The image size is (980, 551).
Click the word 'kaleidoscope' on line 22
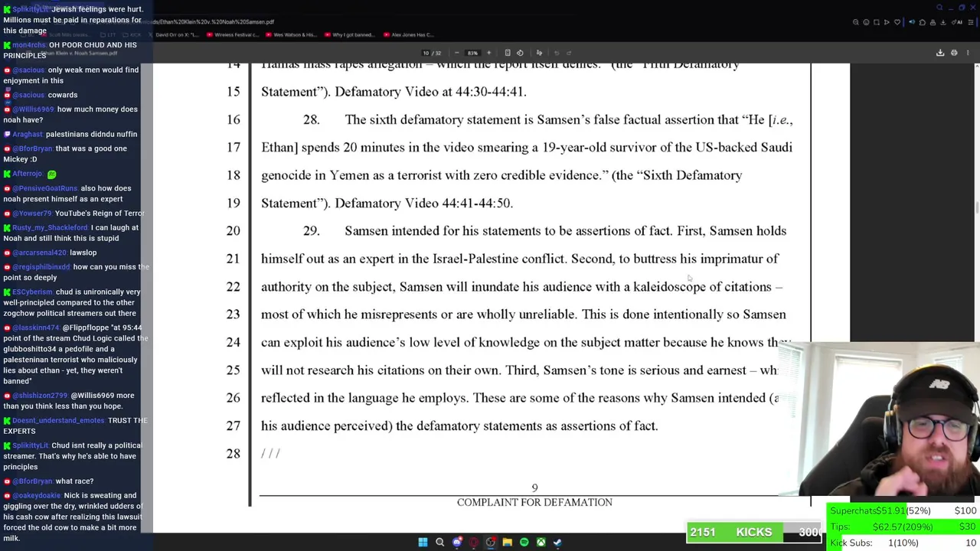tap(669, 287)
